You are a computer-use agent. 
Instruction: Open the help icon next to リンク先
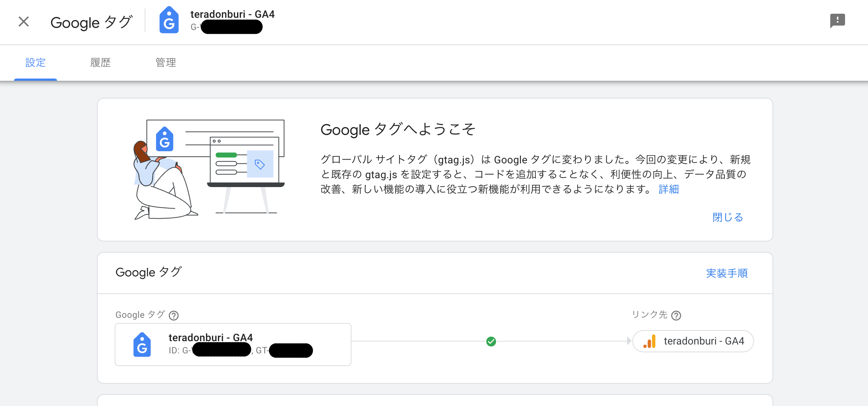[677, 315]
